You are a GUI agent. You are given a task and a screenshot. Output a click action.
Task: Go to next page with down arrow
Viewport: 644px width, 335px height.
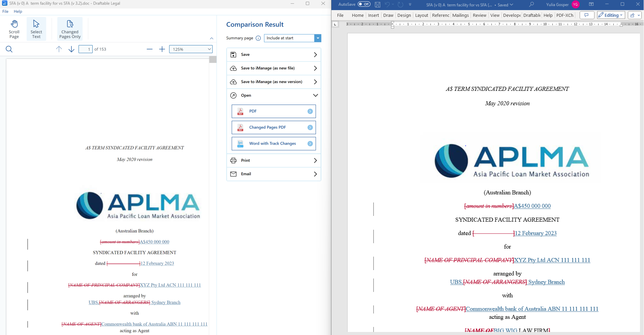(71, 49)
